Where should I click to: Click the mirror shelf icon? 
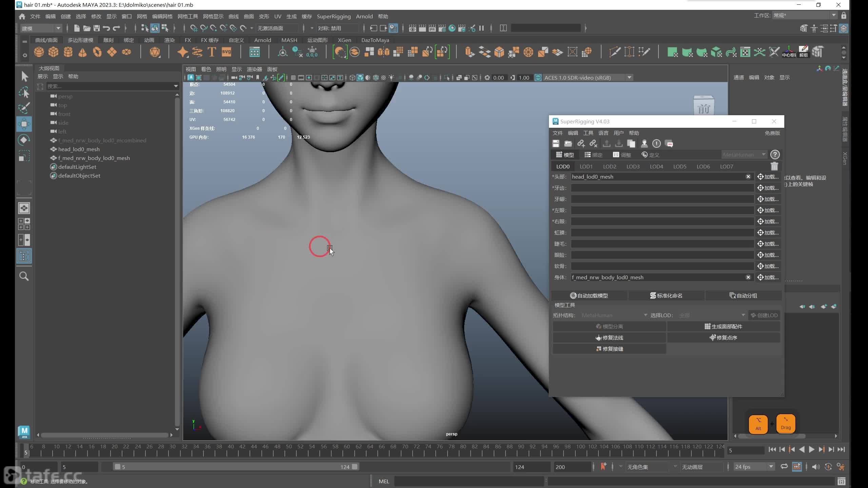pos(383,52)
